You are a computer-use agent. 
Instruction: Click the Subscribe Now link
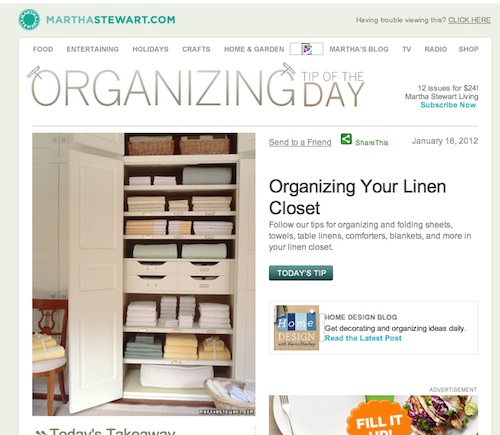tap(448, 105)
